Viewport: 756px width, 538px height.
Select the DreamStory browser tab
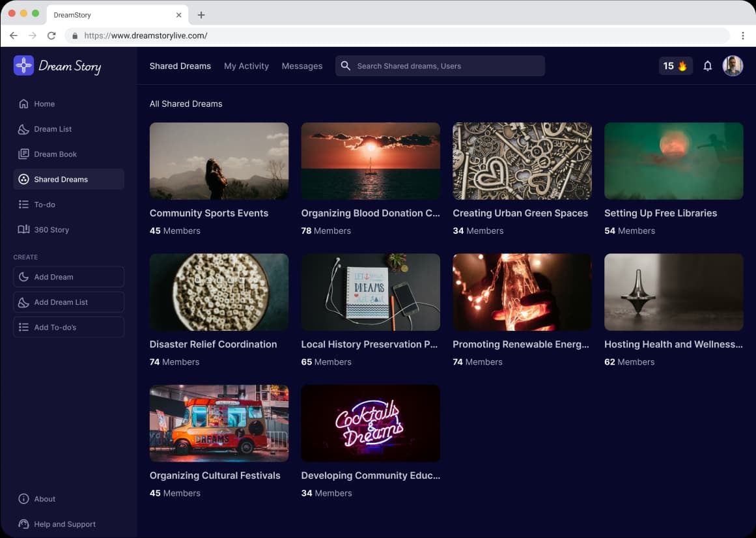coord(117,15)
